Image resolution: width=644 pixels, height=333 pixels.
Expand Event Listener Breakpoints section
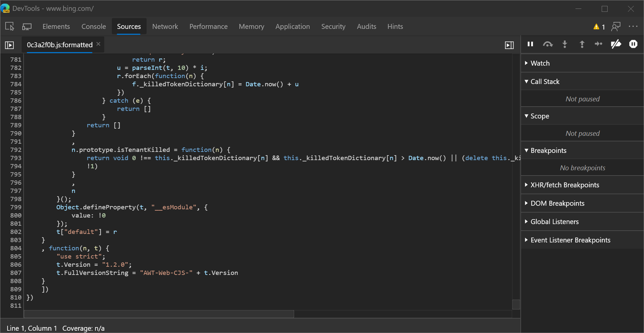[570, 240]
